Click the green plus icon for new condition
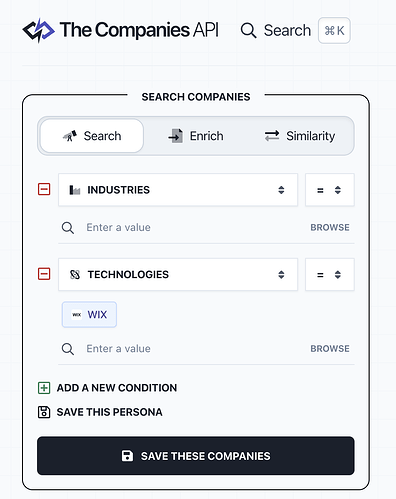This screenshot has height=499, width=396. click(x=44, y=388)
